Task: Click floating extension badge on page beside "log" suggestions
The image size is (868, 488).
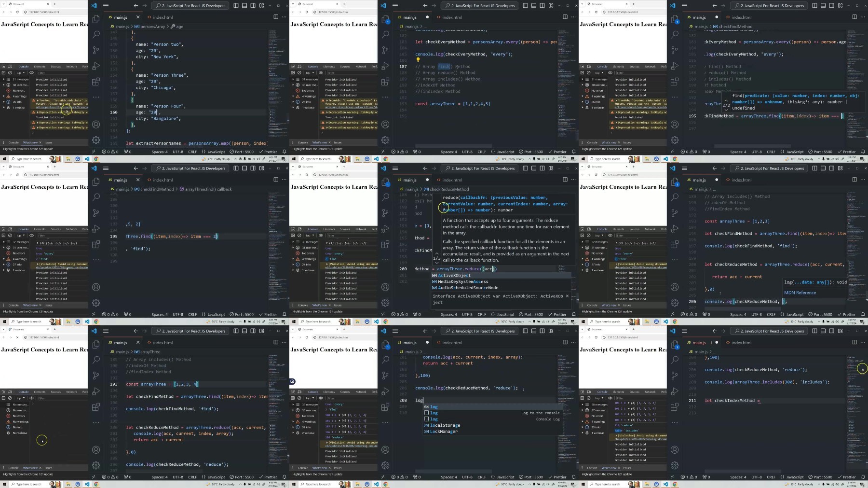Action: (x=292, y=381)
